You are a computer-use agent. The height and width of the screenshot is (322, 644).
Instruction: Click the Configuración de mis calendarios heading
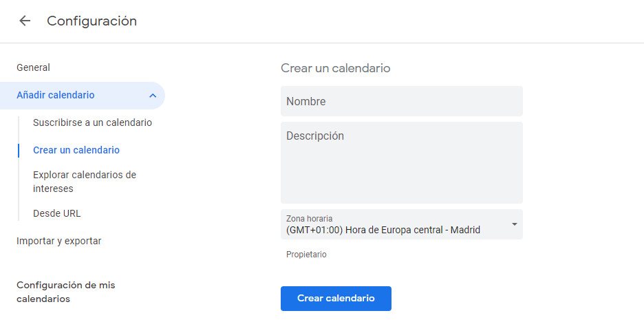(66, 292)
